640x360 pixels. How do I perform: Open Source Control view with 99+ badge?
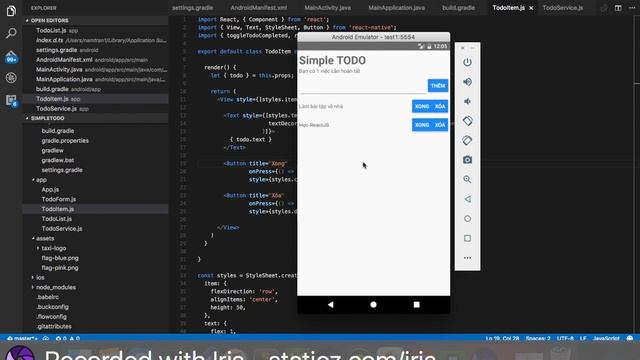[11, 56]
